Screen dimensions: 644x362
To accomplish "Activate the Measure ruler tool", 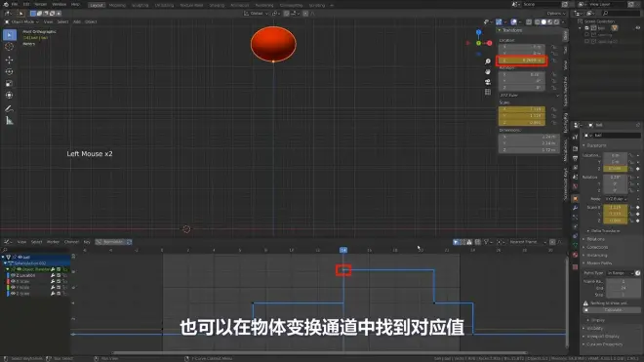I will click(9, 121).
